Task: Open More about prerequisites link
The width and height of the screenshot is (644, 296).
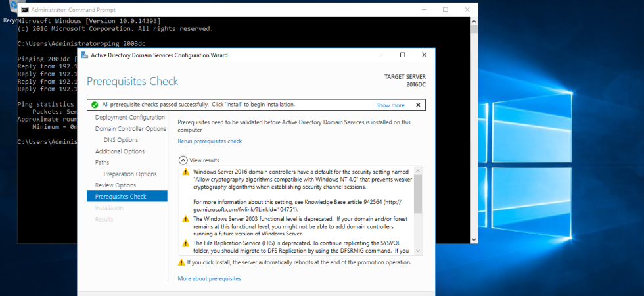Action: point(210,278)
